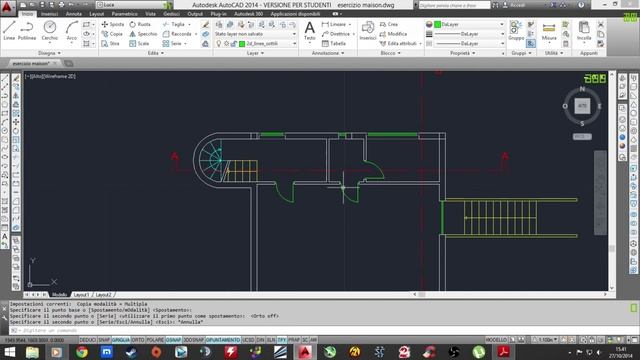Choose the Raccorda fillet command

pyautogui.click(x=178, y=34)
